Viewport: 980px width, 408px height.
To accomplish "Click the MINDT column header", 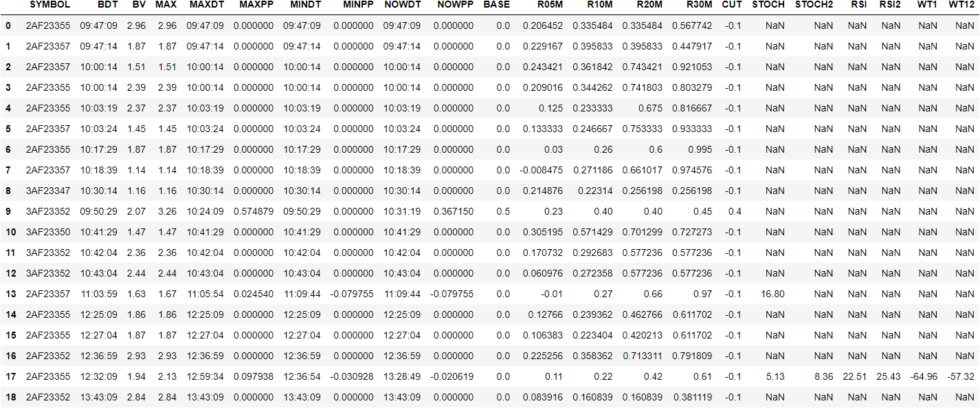I will [x=305, y=5].
